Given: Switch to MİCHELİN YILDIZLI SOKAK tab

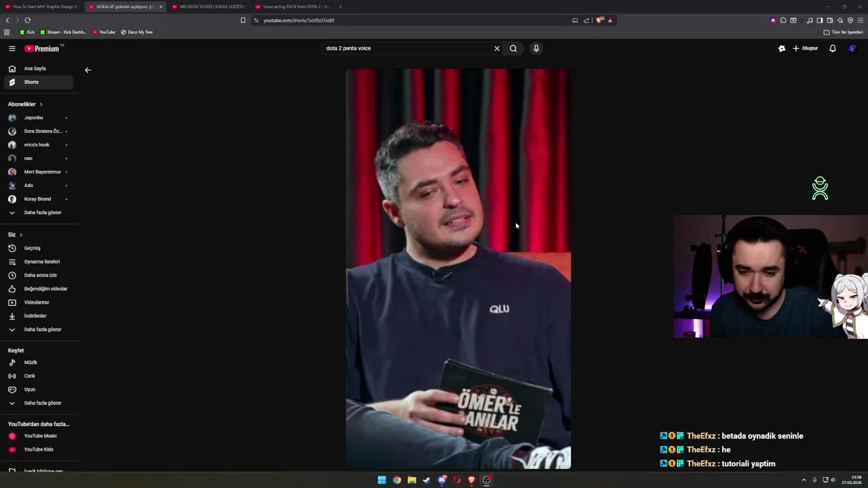Looking at the screenshot, I should pos(208,7).
